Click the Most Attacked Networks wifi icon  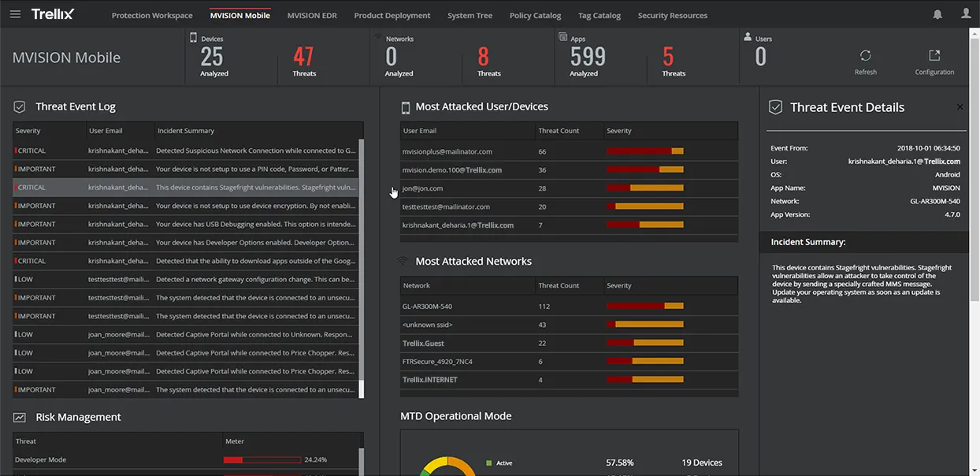point(403,261)
